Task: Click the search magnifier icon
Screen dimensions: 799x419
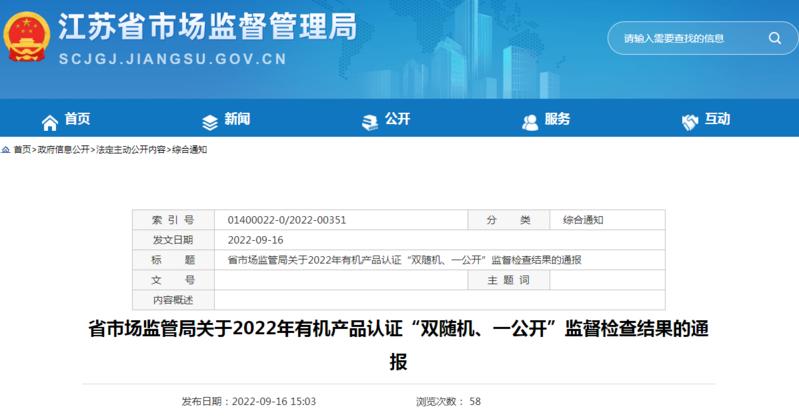Action: click(775, 38)
